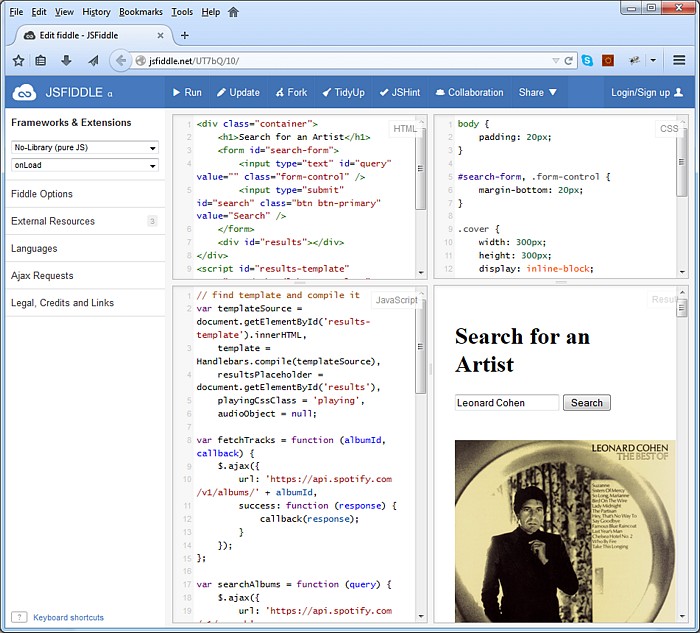Open the downloads arrow icon
Screen dimensions: 700x633
click(66, 60)
